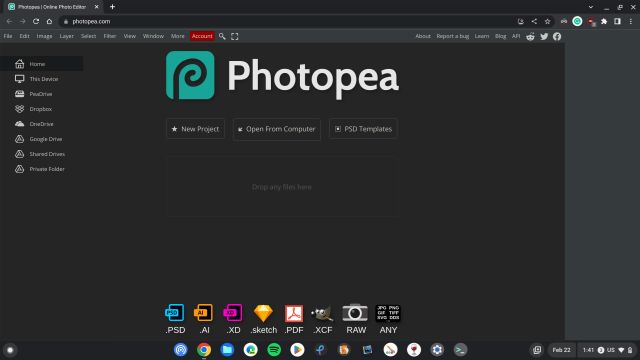Reload the page in the browser
640x360 pixels.
[36, 21]
